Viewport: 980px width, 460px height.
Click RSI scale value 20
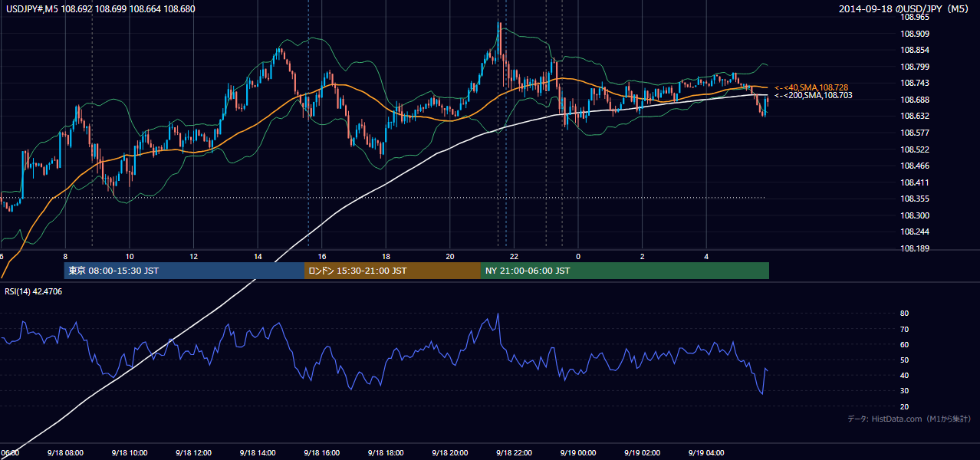[x=905, y=406]
